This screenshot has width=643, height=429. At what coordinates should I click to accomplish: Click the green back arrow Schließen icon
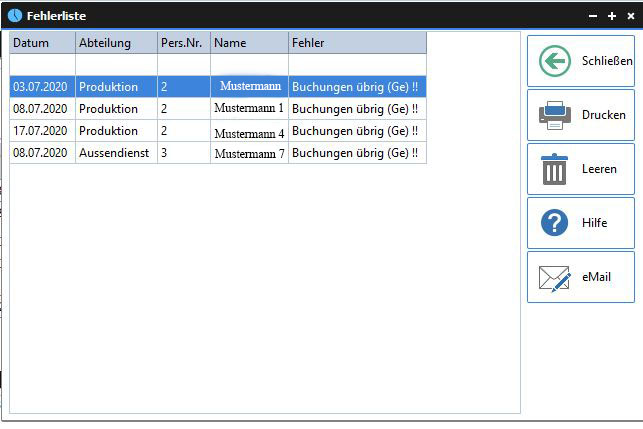(553, 61)
